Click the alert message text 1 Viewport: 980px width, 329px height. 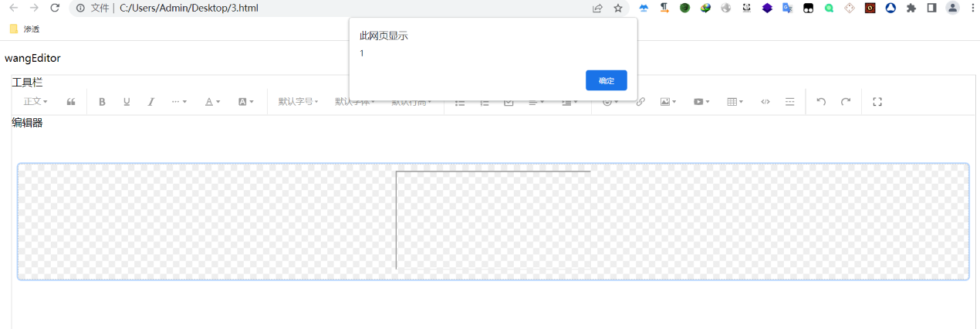coord(362,53)
